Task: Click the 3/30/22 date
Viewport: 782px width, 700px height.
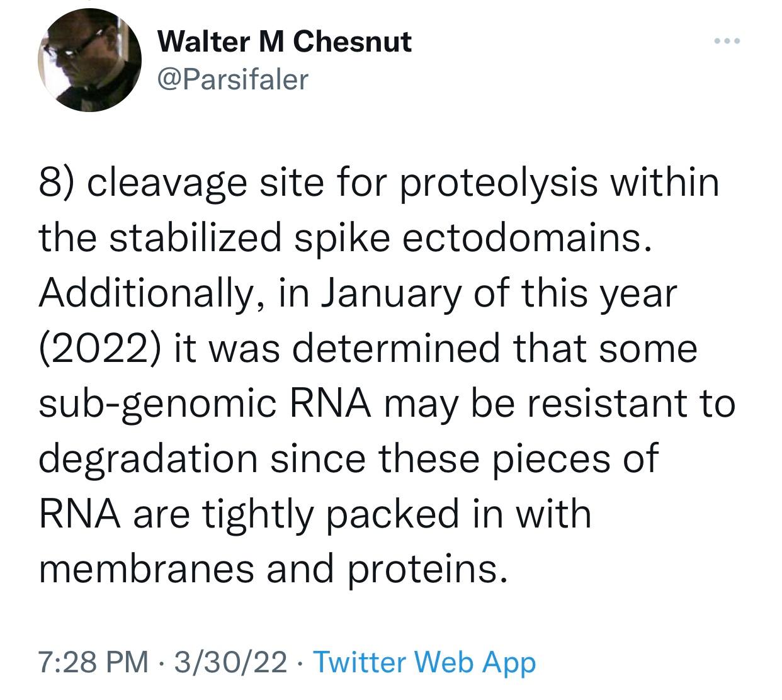Action: 230,662
